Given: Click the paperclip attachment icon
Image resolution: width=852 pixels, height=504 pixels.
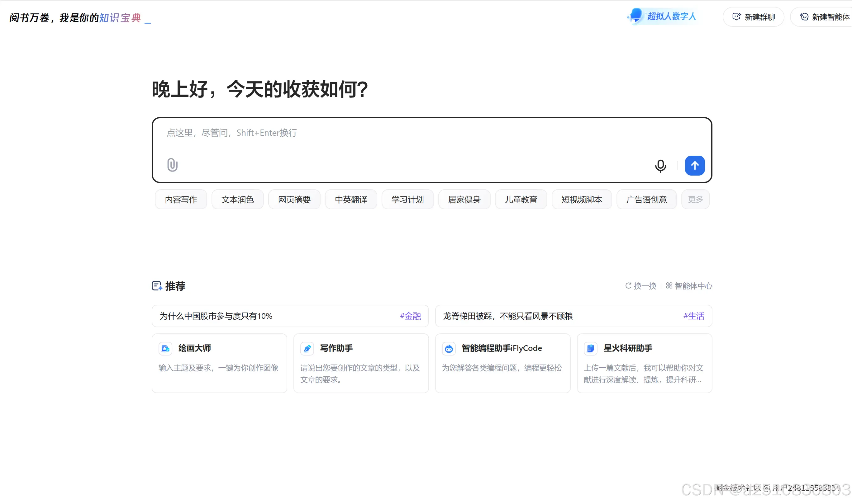Looking at the screenshot, I should click(x=172, y=165).
